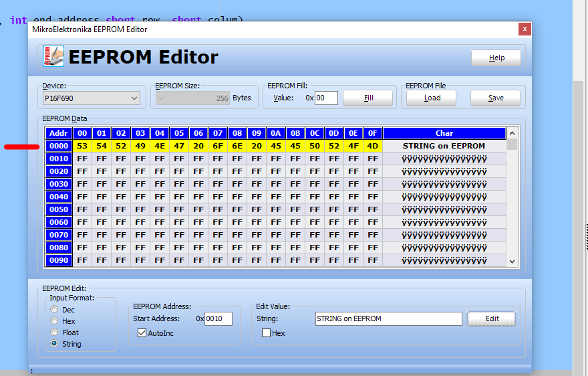Viewport: 588px width, 376px height.
Task: Toggle the AutoInc checkbox
Action: [x=142, y=333]
